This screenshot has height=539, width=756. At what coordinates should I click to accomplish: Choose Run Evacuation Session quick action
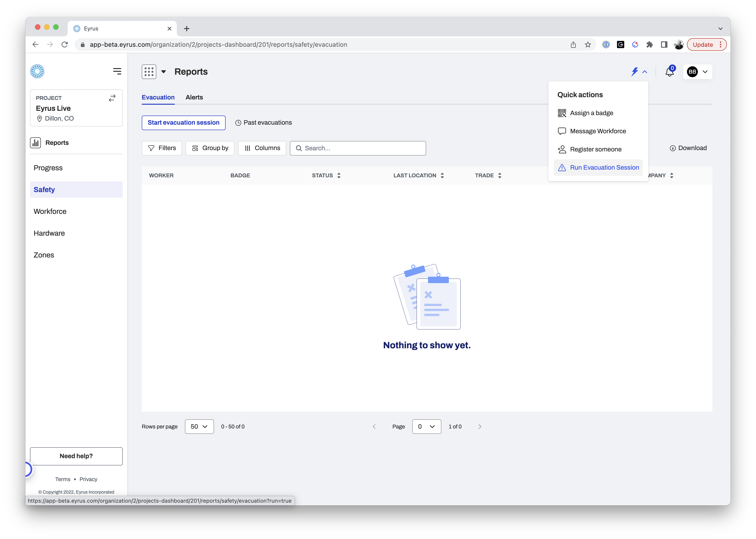coord(598,168)
